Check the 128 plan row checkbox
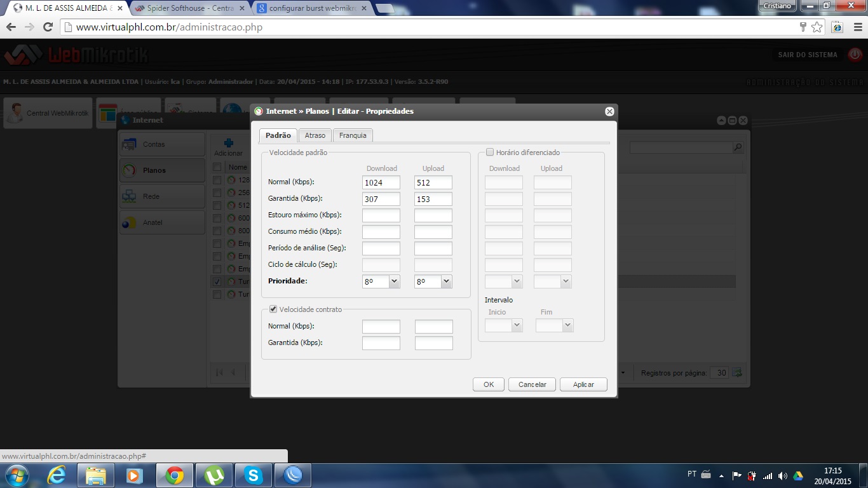This screenshot has height=488, width=868. [217, 180]
